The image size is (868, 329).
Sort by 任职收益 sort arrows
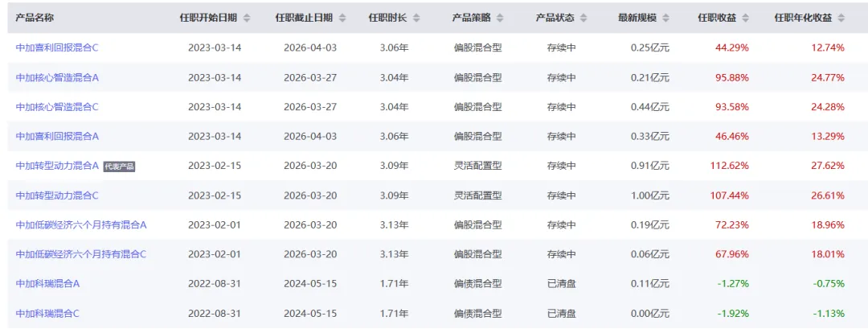click(746, 18)
